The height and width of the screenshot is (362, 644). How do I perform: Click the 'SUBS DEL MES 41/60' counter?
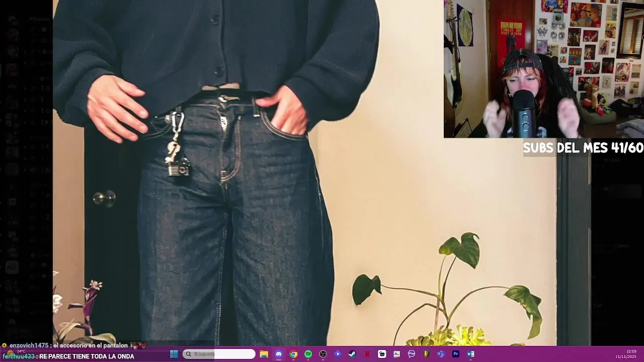point(583,148)
